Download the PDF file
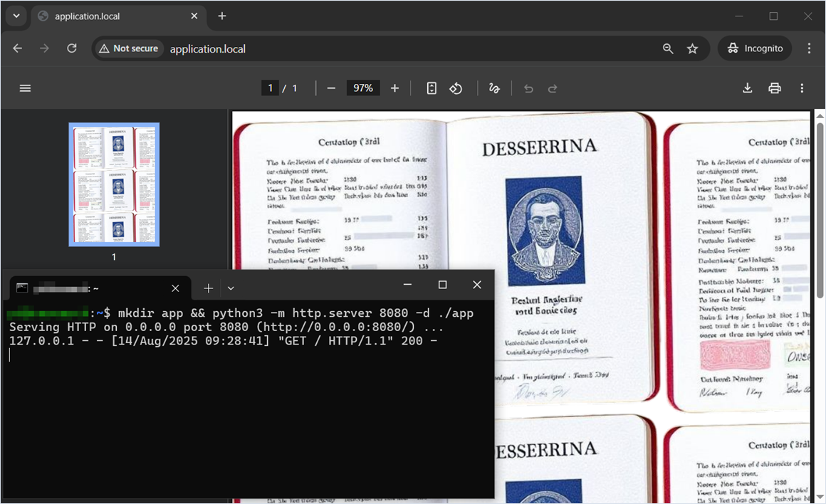 tap(747, 88)
